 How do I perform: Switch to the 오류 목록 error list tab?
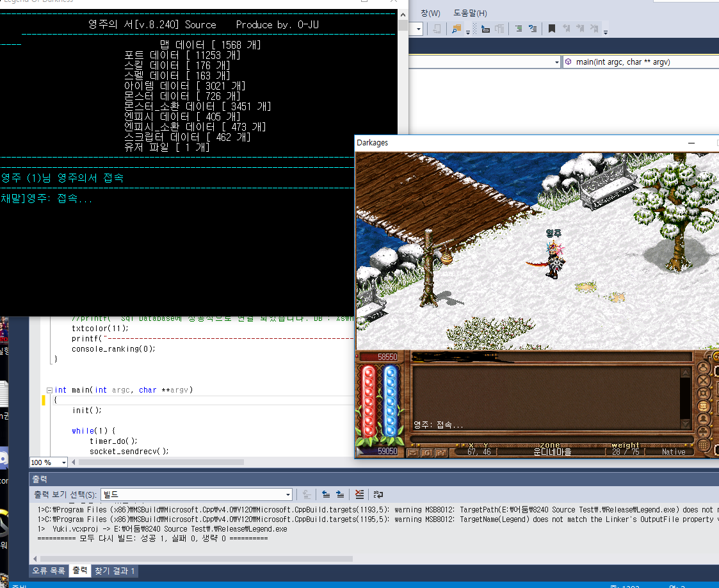click(49, 571)
